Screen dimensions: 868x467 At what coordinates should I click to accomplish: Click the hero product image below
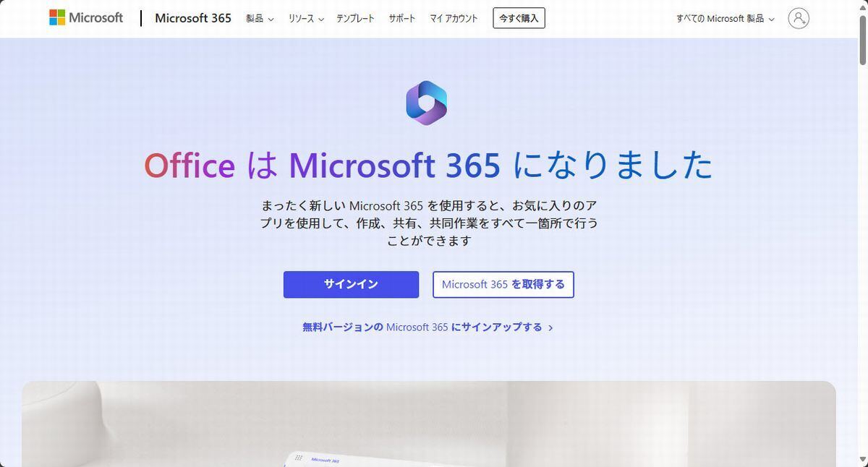pyautogui.click(x=429, y=424)
